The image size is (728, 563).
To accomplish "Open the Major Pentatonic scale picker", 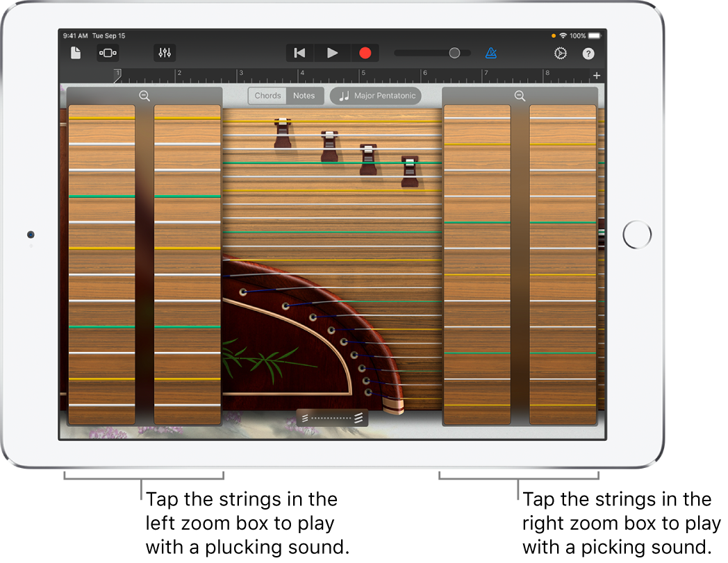I will coord(375,96).
